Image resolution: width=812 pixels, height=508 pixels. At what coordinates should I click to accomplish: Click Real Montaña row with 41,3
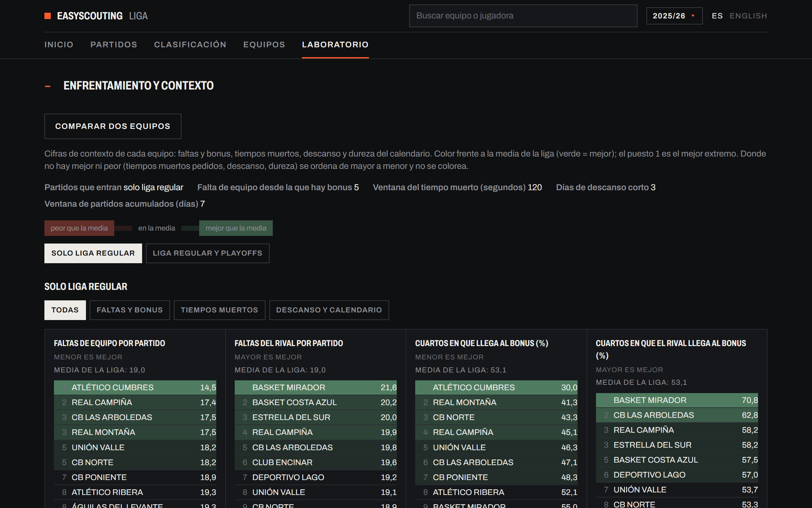(496, 403)
